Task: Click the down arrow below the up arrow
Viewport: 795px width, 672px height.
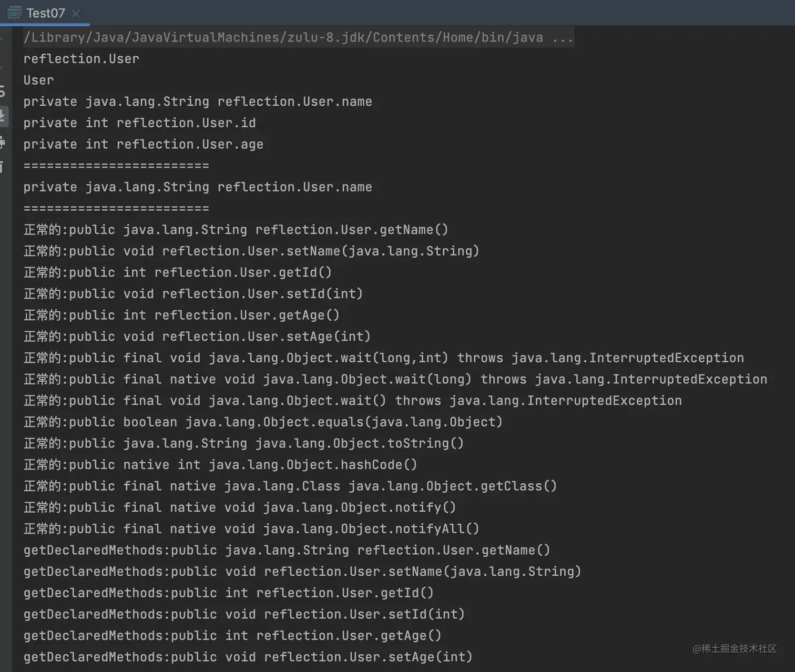Action: coord(2,67)
